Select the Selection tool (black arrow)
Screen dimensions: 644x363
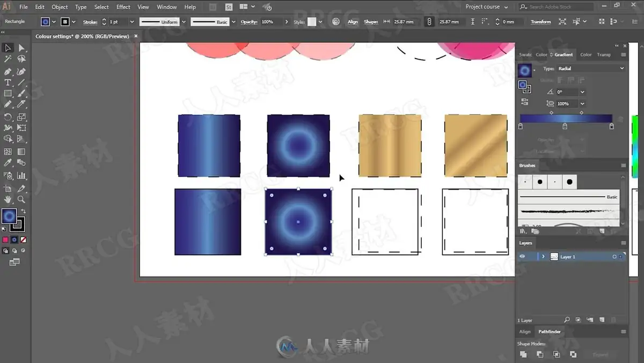click(8, 48)
